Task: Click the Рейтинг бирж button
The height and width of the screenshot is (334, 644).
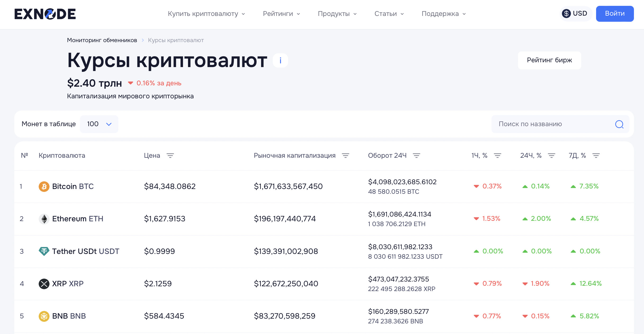Action: click(x=549, y=60)
